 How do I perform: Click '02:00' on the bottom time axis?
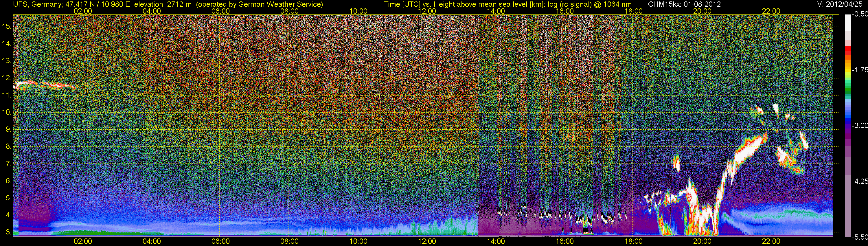point(83,241)
